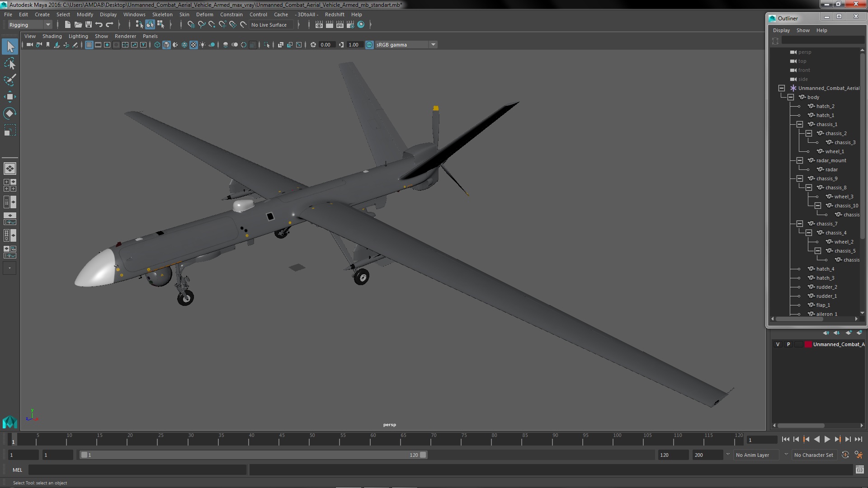868x488 pixels.
Task: Select the Rotate tool
Action: (x=10, y=113)
